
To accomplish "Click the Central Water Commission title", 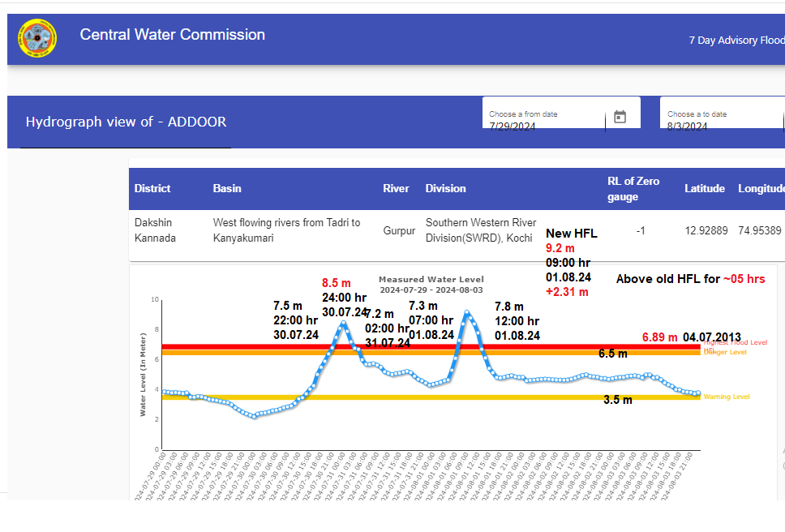I will coord(172,35).
